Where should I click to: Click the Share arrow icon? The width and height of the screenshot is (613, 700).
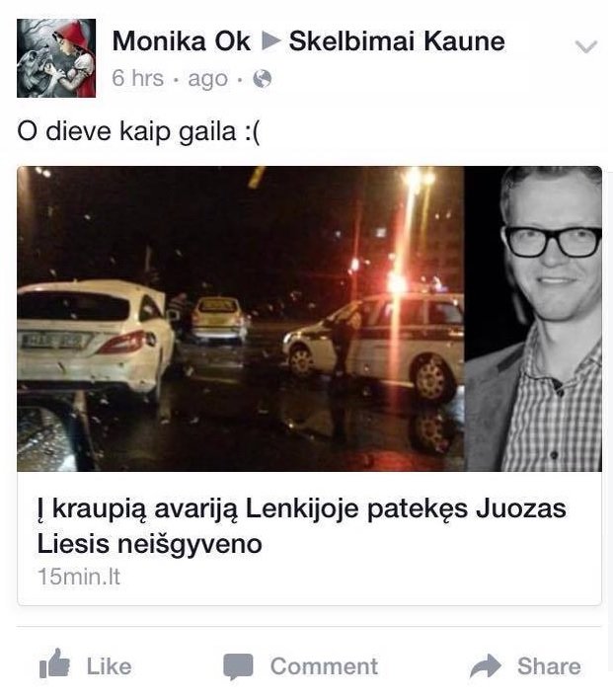click(486, 665)
